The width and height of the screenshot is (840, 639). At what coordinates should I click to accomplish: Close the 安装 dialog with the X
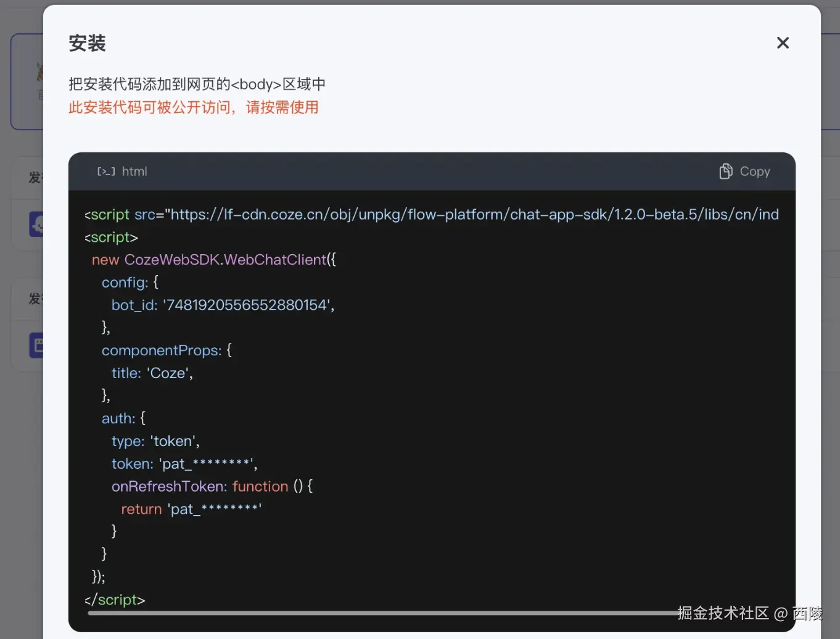click(x=783, y=43)
